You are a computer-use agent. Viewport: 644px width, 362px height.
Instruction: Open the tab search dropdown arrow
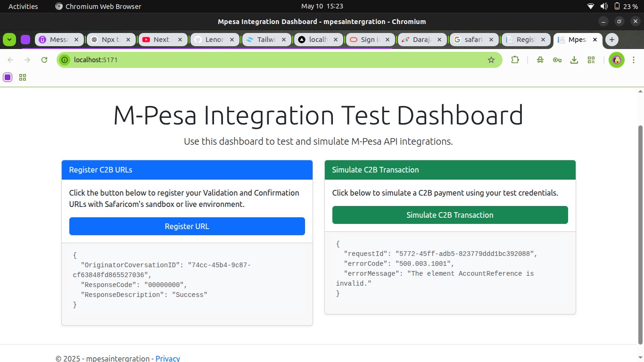(9, 40)
